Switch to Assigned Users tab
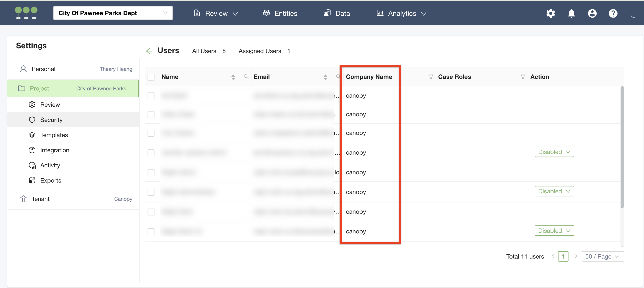 (x=260, y=51)
